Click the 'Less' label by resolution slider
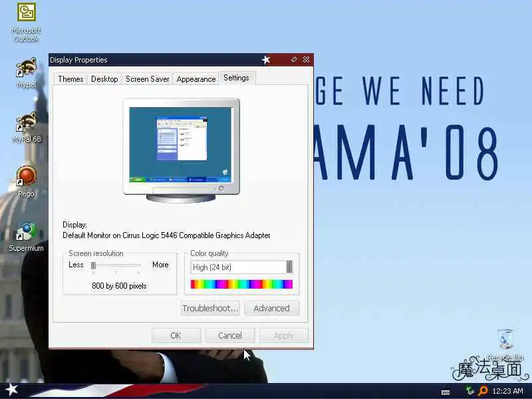 76,265
